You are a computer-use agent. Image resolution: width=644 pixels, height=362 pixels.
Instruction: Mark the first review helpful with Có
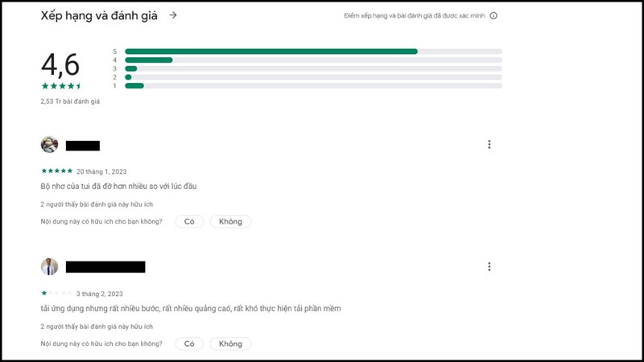point(189,221)
